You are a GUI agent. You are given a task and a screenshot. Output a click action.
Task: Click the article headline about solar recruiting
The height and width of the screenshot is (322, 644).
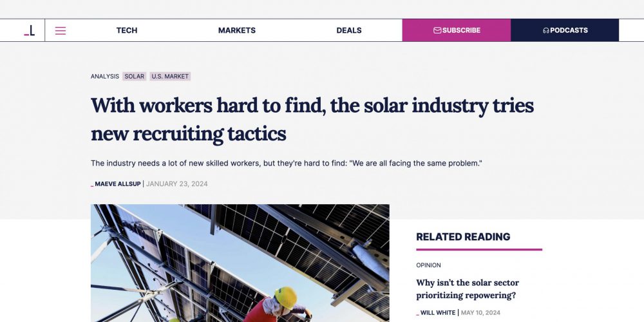312,119
